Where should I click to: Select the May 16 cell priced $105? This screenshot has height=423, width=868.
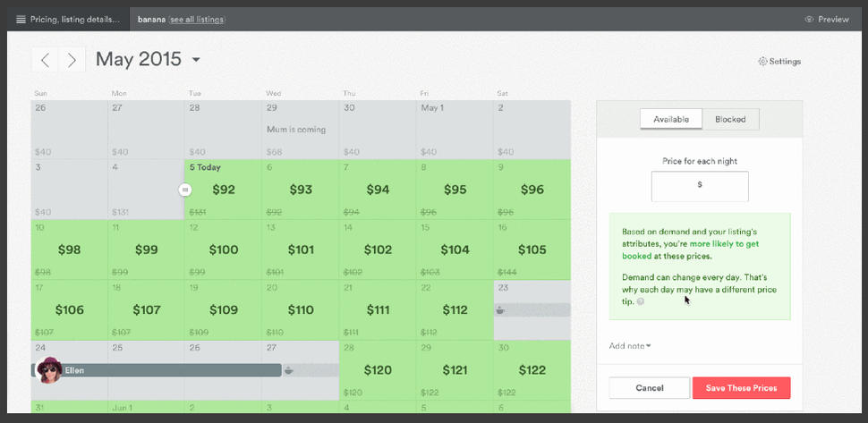532,250
